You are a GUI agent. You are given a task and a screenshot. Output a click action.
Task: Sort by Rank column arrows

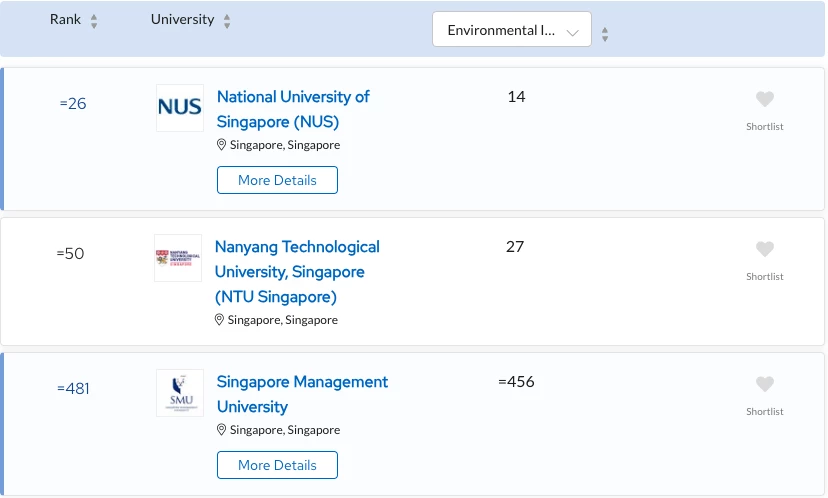pyautogui.click(x=94, y=21)
